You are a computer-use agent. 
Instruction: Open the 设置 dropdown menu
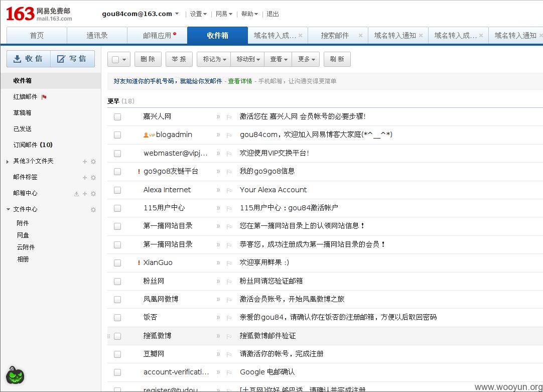(x=198, y=14)
